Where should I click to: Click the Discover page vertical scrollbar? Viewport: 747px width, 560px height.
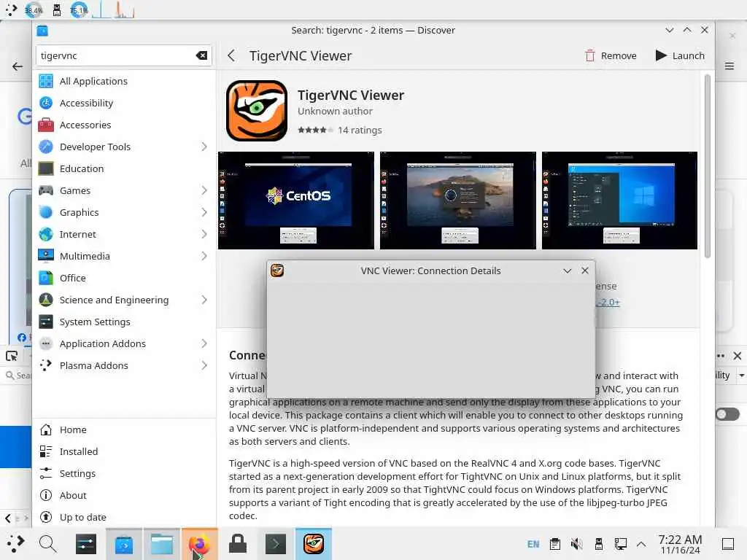point(708,166)
